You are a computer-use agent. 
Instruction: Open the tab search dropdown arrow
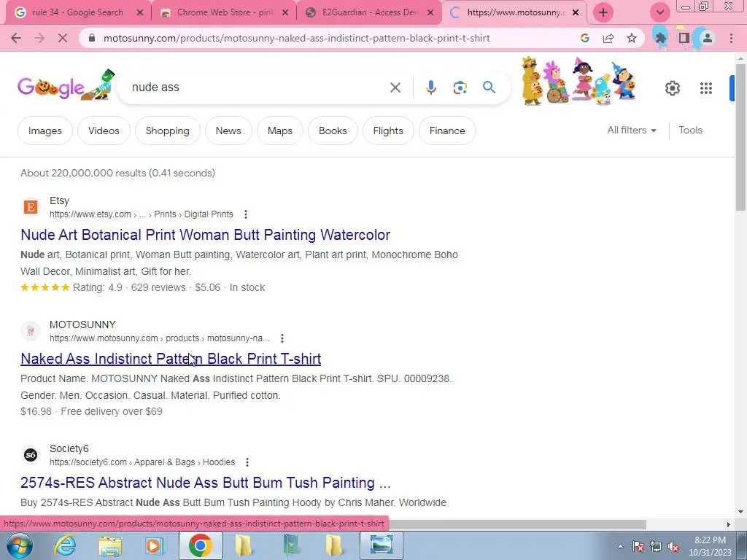click(x=659, y=12)
